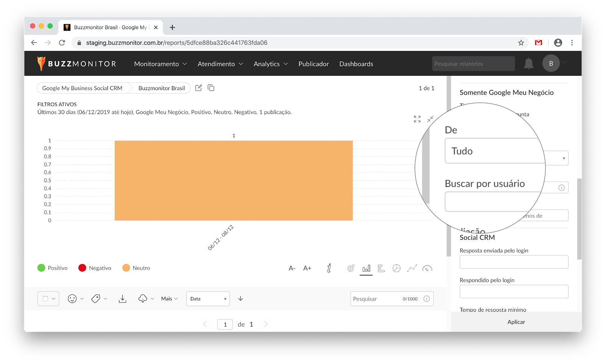The width and height of the screenshot is (606, 364).
Task: Tick the select-all checkbox in toolbar
Action: coord(45,299)
